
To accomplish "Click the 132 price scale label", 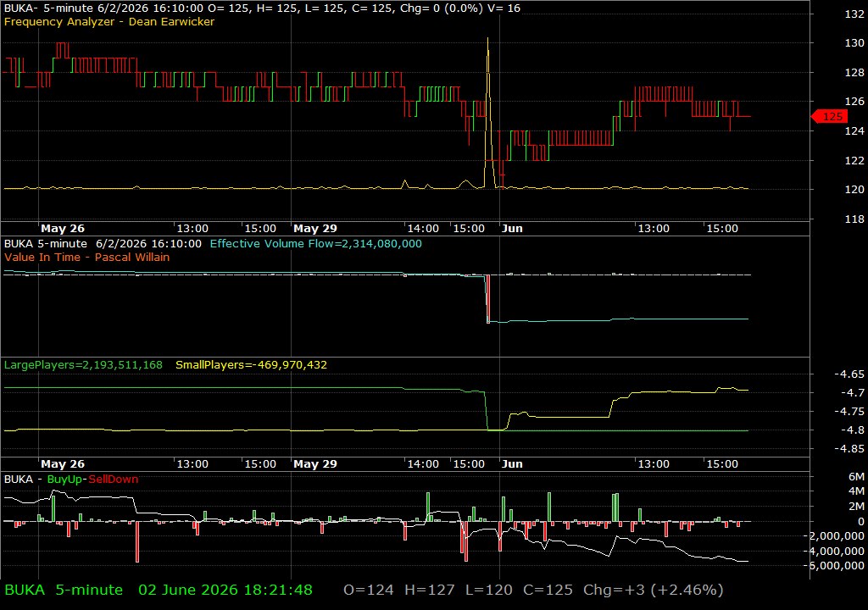I will [x=854, y=14].
